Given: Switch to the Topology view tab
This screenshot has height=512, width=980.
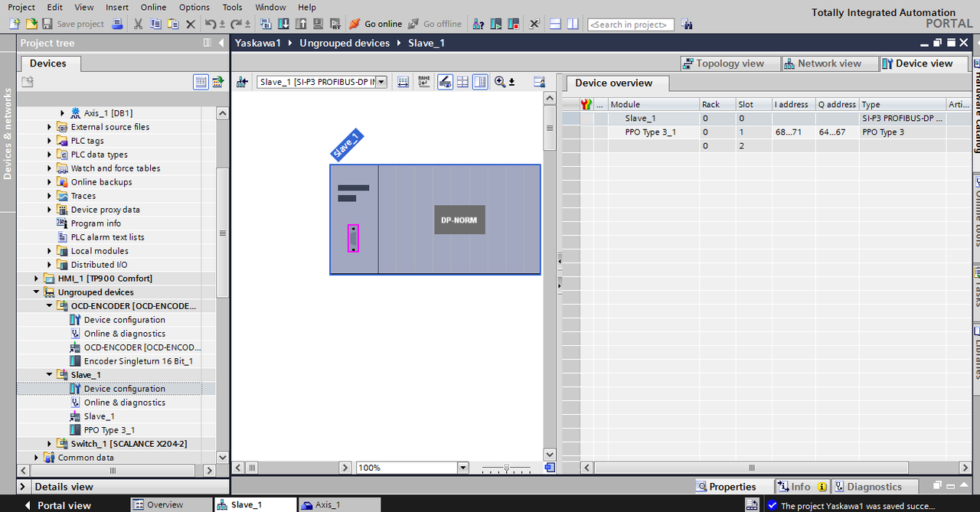Looking at the screenshot, I should tap(730, 64).
